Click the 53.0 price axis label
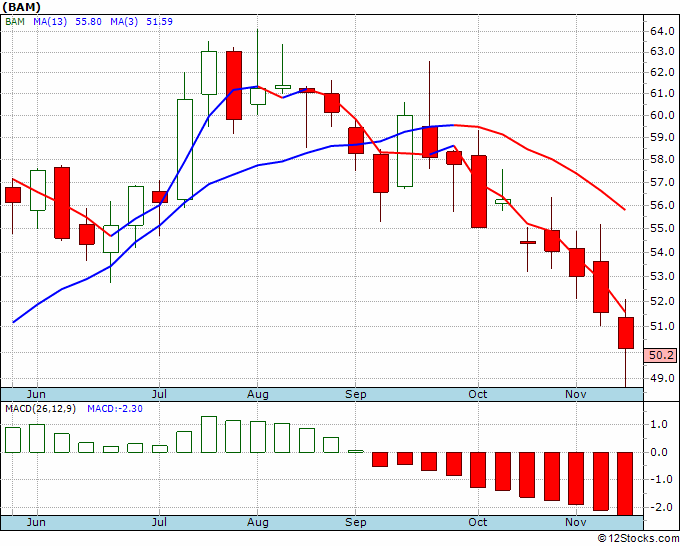The width and height of the screenshot is (680, 546). tap(662, 276)
